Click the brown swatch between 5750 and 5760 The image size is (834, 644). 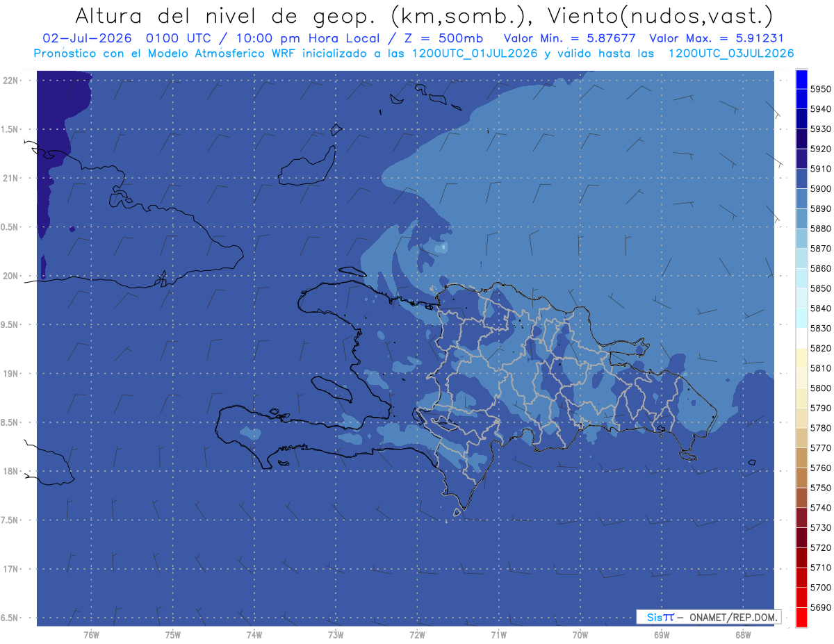[x=801, y=477]
